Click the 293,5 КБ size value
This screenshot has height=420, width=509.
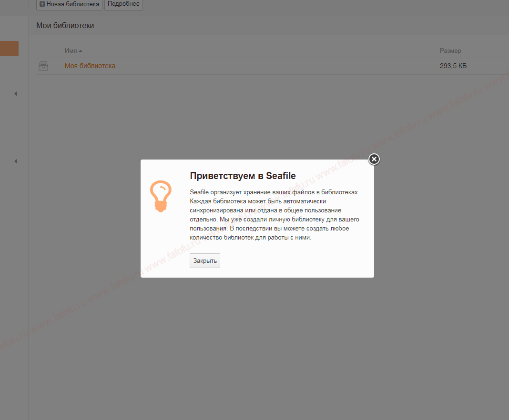pos(453,66)
